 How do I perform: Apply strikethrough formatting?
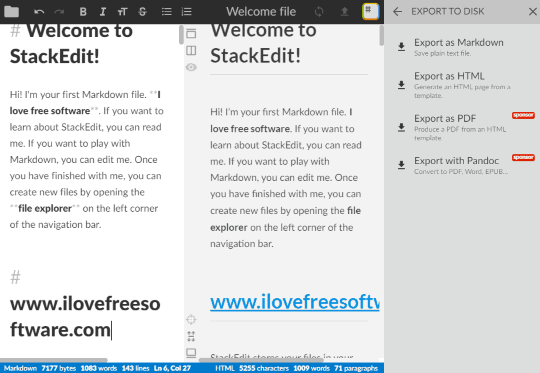142,12
